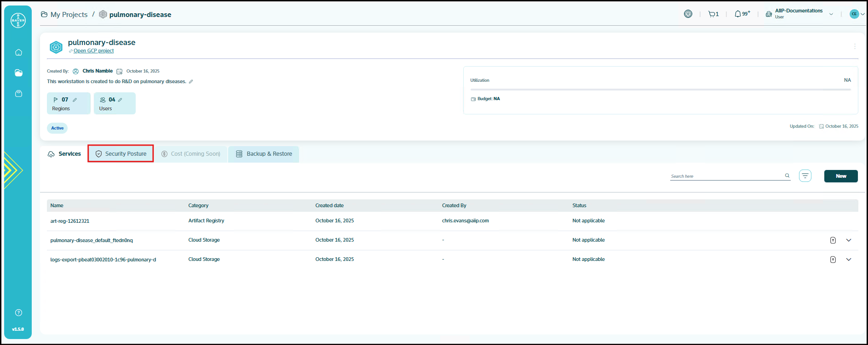Switch to the Security Posture tab
Image resolution: width=868 pixels, height=345 pixels.
coord(121,154)
